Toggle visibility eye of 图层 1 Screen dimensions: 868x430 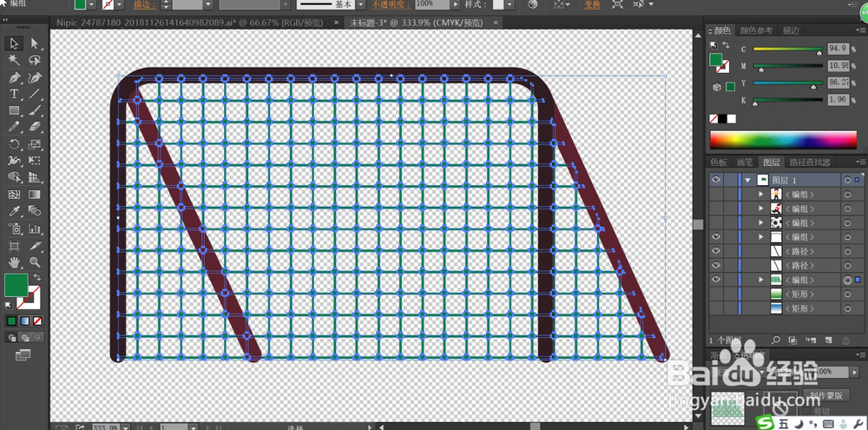click(x=716, y=180)
